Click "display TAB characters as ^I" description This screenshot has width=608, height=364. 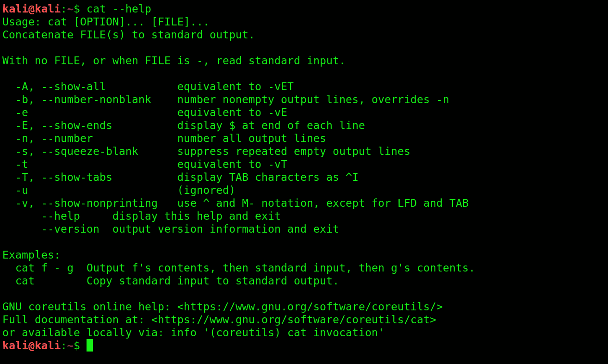coord(267,178)
